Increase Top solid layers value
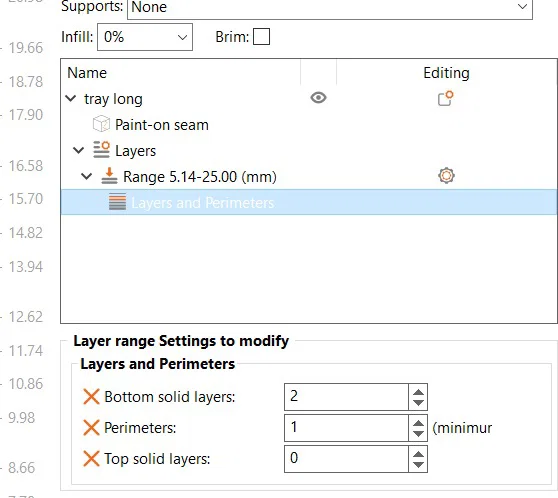558x498 pixels. 418,454
